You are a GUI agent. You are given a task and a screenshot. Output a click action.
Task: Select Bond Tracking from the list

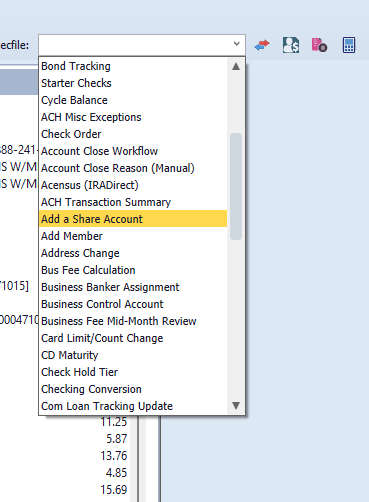pyautogui.click(x=133, y=66)
